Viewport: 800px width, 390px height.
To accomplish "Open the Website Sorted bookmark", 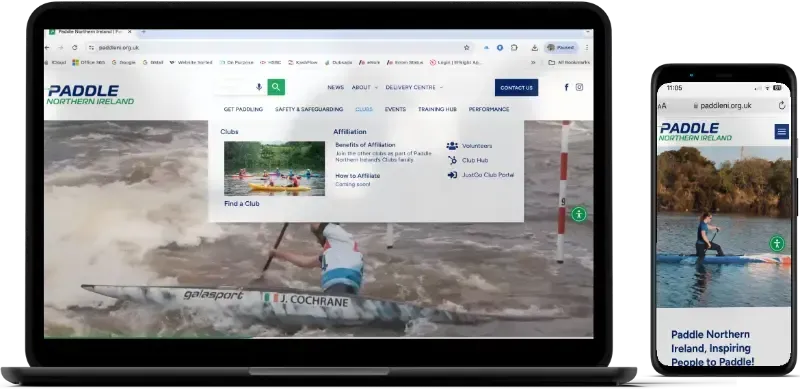I will pyautogui.click(x=191, y=62).
